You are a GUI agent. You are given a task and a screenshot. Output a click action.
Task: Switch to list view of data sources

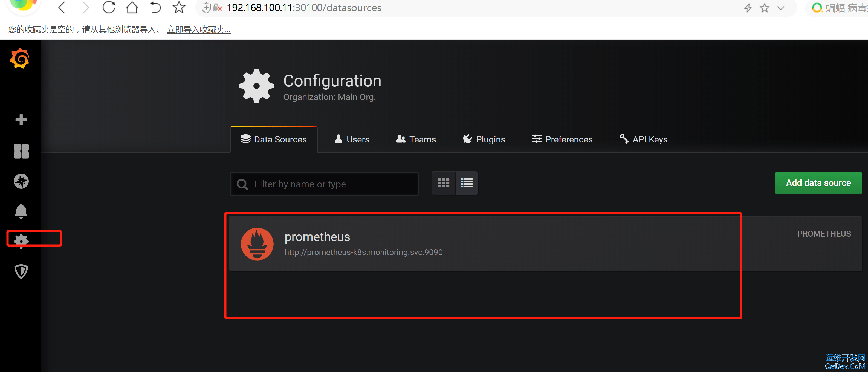(x=467, y=183)
